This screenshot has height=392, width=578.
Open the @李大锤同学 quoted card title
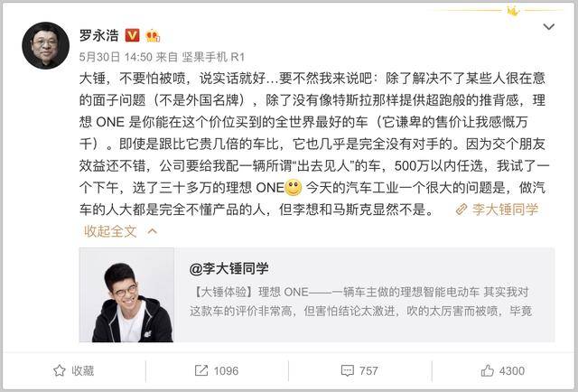pos(228,268)
